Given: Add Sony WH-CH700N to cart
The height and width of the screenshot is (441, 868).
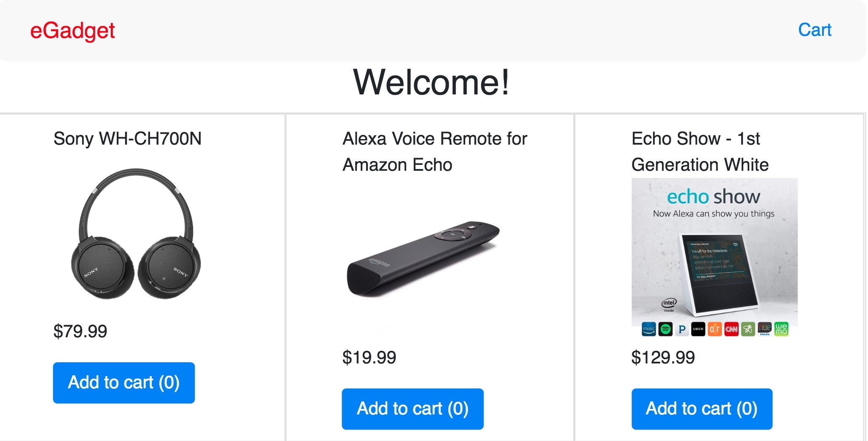Looking at the screenshot, I should [124, 383].
